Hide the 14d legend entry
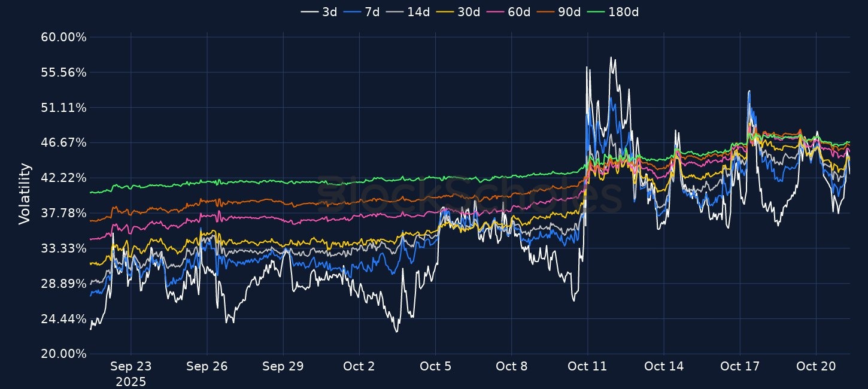Screen dimensions: 868x389 click(408, 12)
